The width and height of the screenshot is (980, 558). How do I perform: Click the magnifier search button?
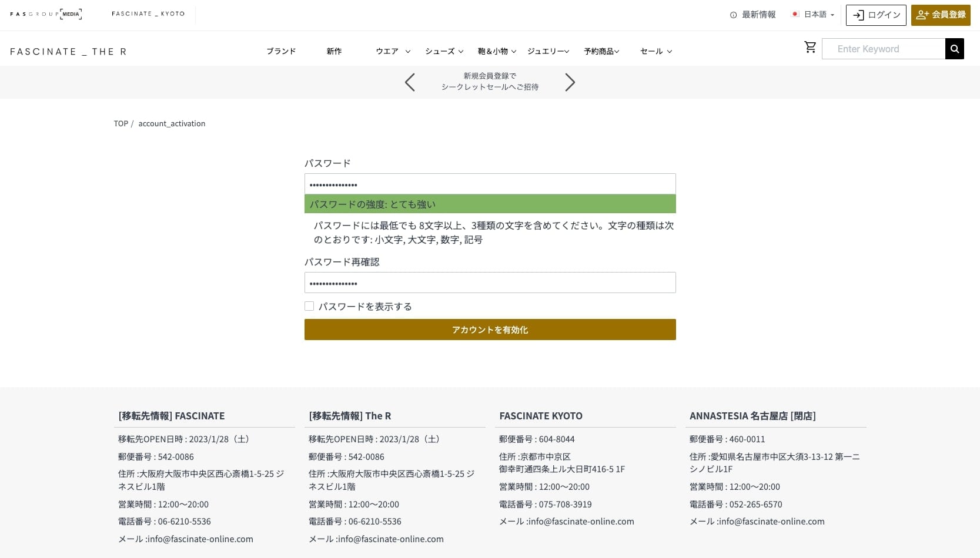click(x=954, y=49)
